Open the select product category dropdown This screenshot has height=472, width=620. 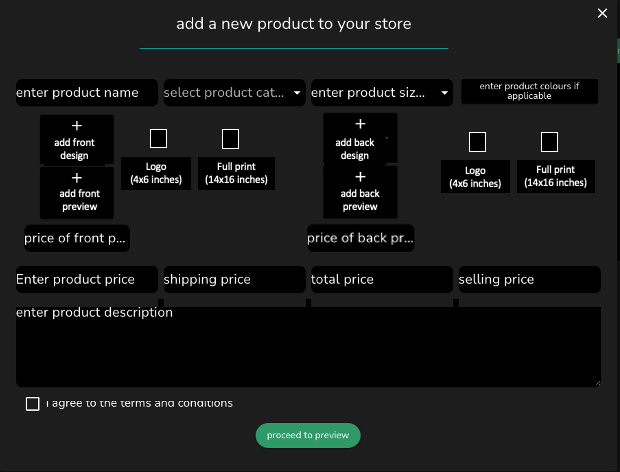[233, 93]
